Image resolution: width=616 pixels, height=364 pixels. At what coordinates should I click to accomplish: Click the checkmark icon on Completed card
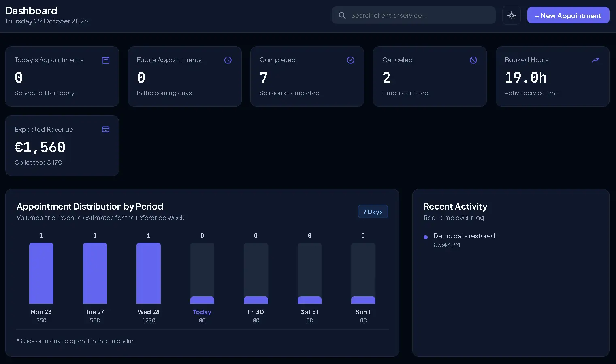(351, 60)
